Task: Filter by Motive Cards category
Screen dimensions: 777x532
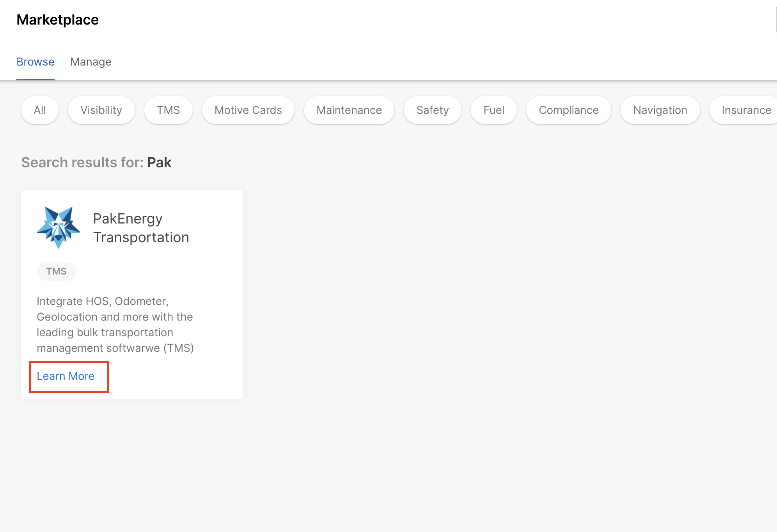Action: (x=248, y=110)
